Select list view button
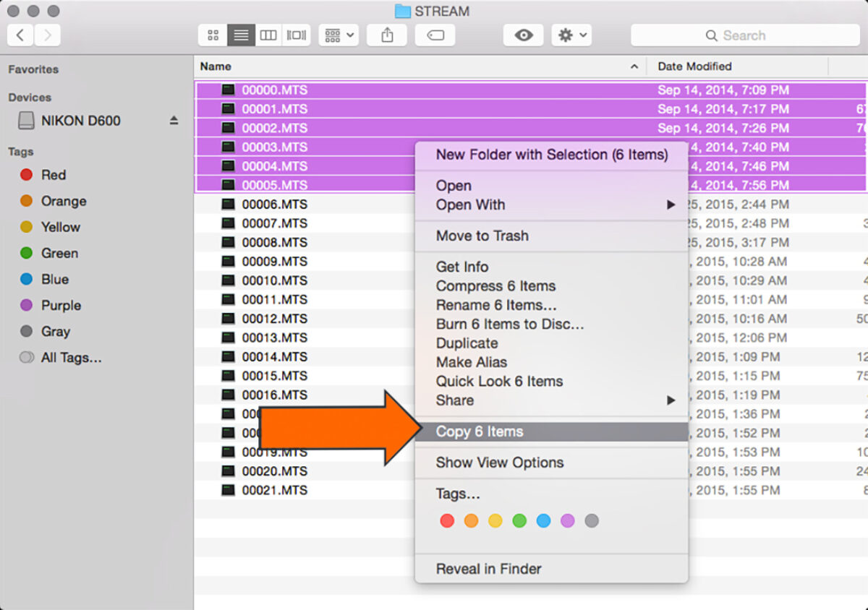The width and height of the screenshot is (868, 610). click(x=241, y=35)
